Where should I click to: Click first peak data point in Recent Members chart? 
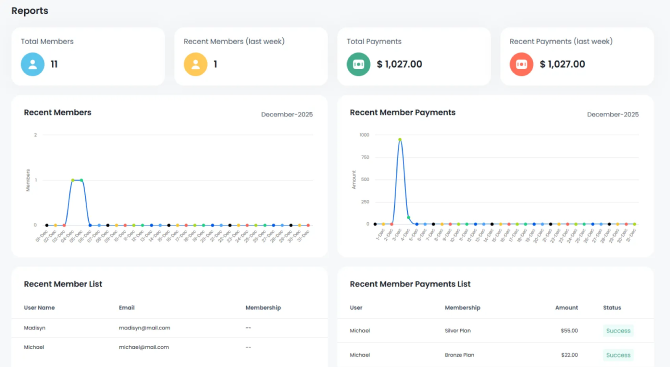73,180
